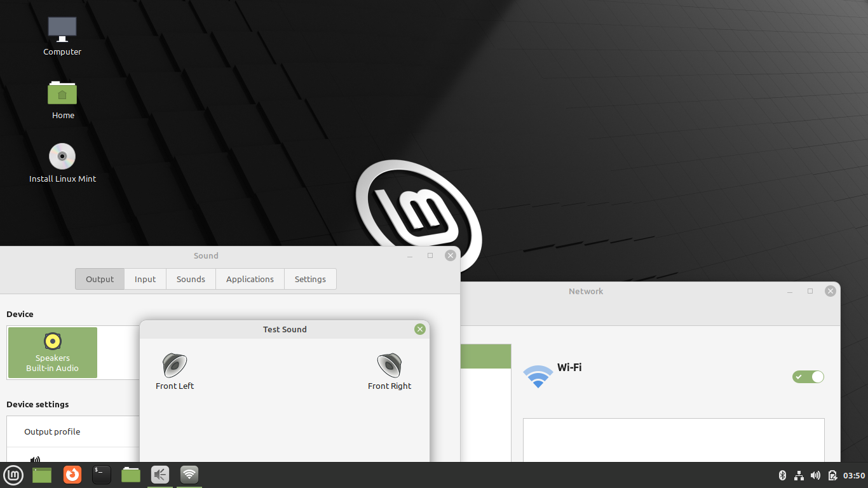Open the Linux Mint start menu
Image resolution: width=868 pixels, height=488 pixels.
pyautogui.click(x=13, y=475)
